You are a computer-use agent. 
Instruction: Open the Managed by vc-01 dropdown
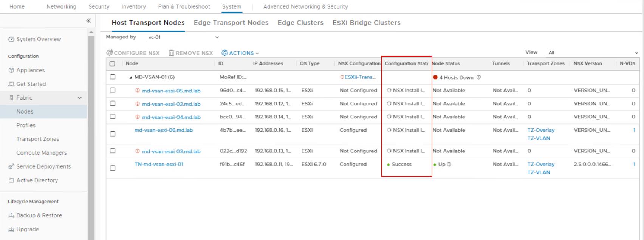(183, 37)
